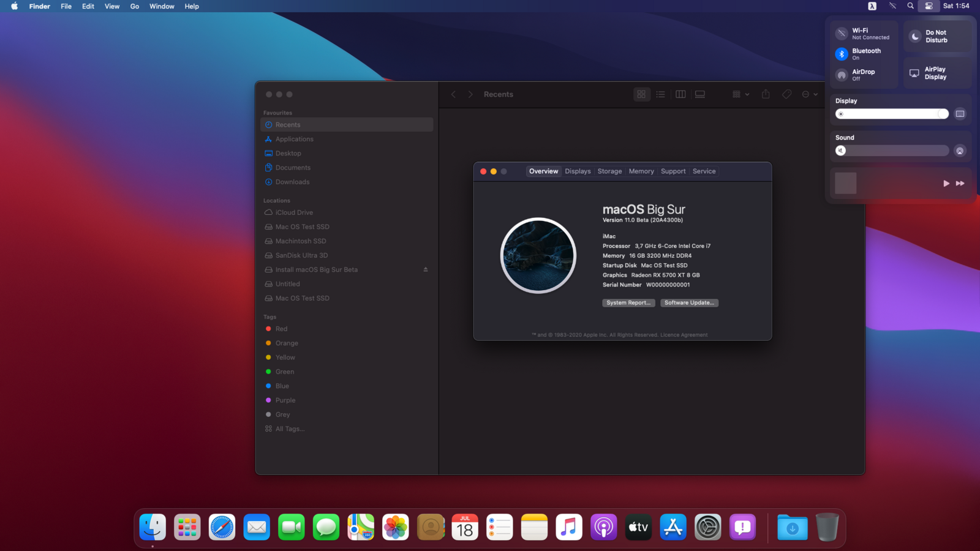
Task: Open sound AirPlay output icon
Action: pyautogui.click(x=960, y=151)
